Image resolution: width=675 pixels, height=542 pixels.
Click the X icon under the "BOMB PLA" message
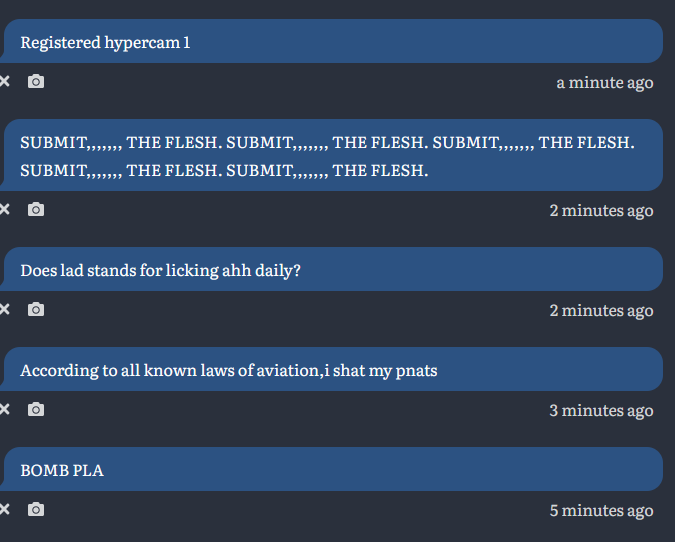point(5,509)
